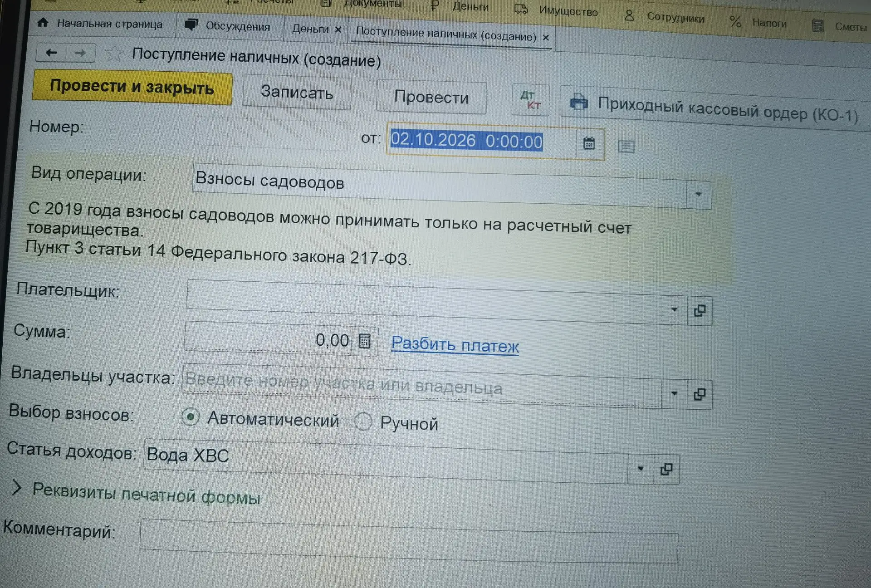Click the list icon next to date field
The image size is (871, 588).
(626, 146)
